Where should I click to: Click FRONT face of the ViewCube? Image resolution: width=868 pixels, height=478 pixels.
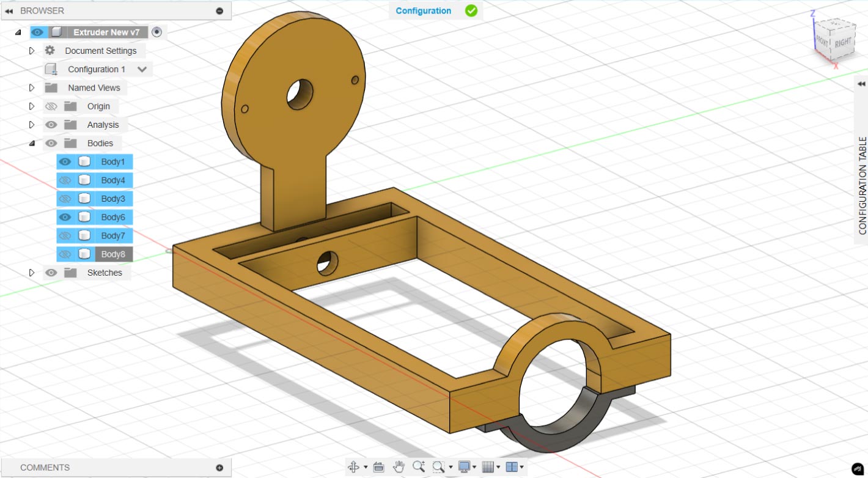coord(822,42)
